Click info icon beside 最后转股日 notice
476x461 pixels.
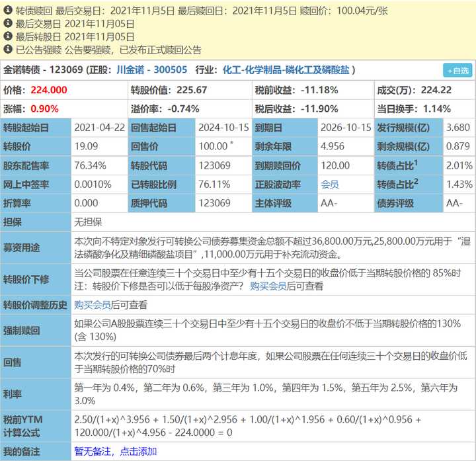(7, 36)
